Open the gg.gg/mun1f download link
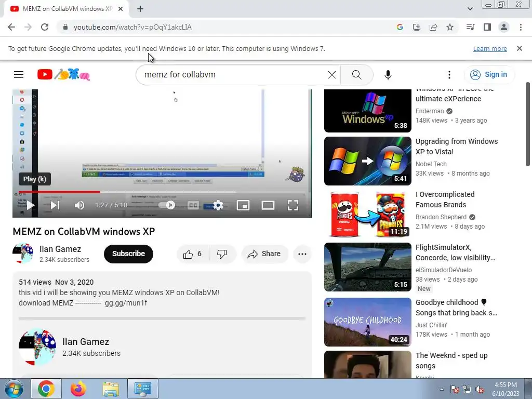Image resolution: width=532 pixels, height=399 pixels. point(126,303)
